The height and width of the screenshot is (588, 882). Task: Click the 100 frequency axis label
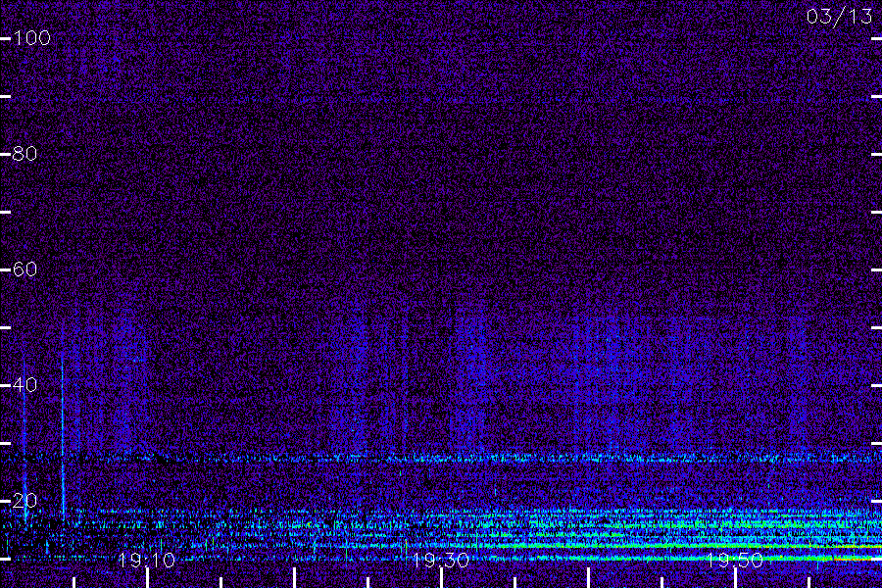[32, 38]
